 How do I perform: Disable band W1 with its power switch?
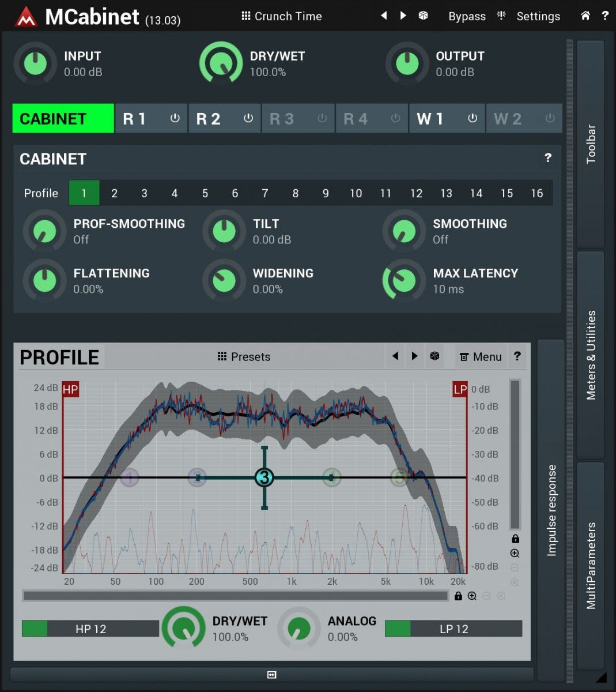click(x=473, y=118)
